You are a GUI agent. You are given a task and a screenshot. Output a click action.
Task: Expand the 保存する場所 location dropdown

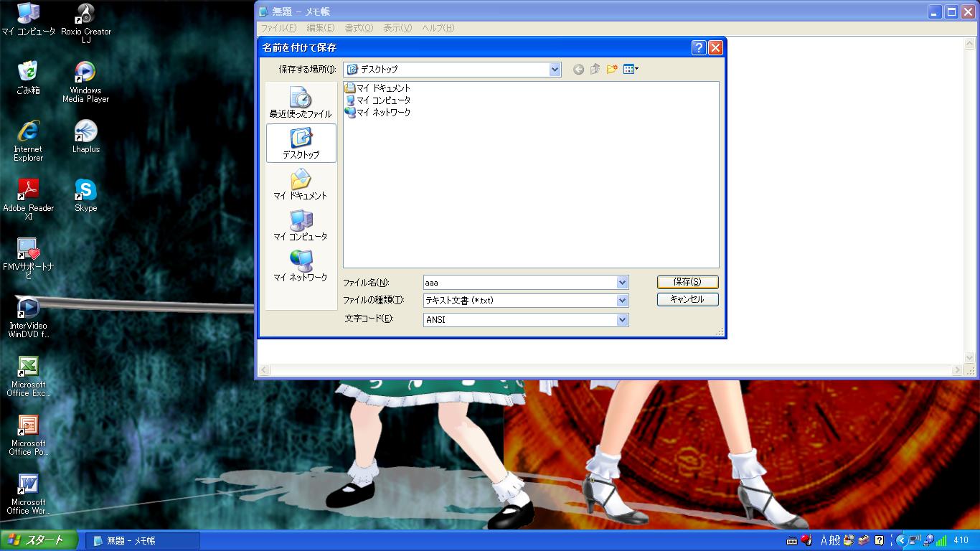pyautogui.click(x=555, y=70)
